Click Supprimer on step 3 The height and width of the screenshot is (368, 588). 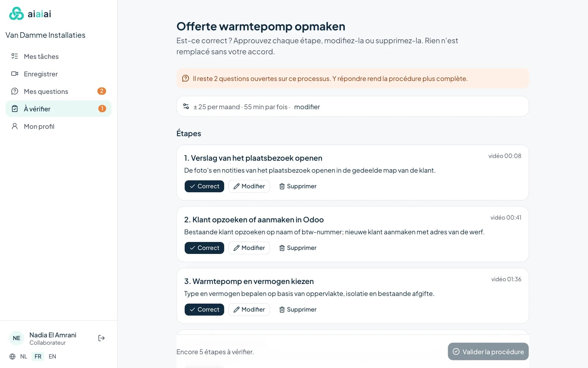(x=298, y=309)
